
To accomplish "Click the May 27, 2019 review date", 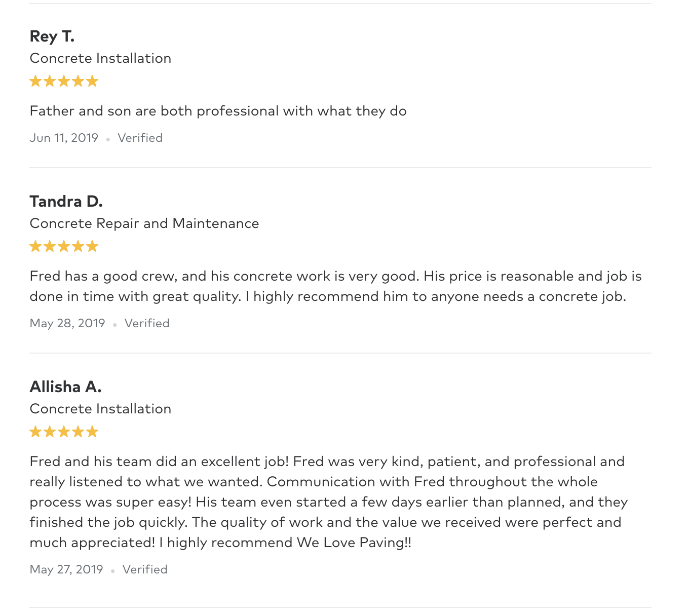I will click(x=66, y=569).
